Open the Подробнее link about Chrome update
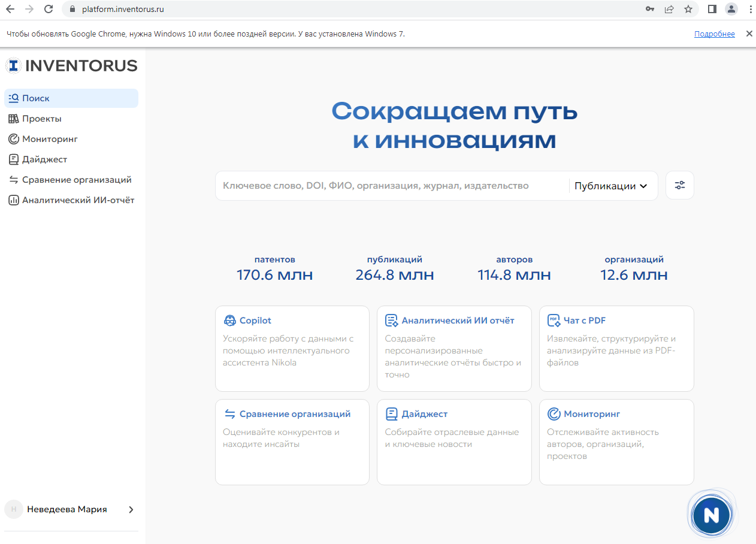This screenshot has height=544, width=756. click(x=714, y=34)
